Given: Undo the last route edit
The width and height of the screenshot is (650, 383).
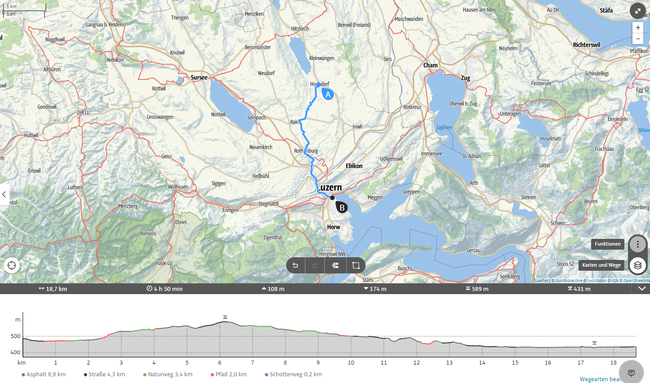Looking at the screenshot, I should tap(296, 265).
